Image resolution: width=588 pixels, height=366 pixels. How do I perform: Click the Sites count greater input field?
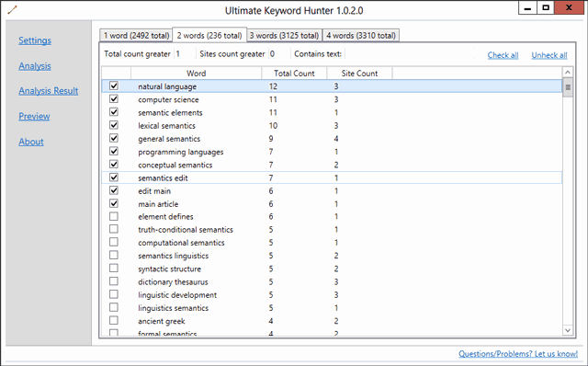point(279,54)
